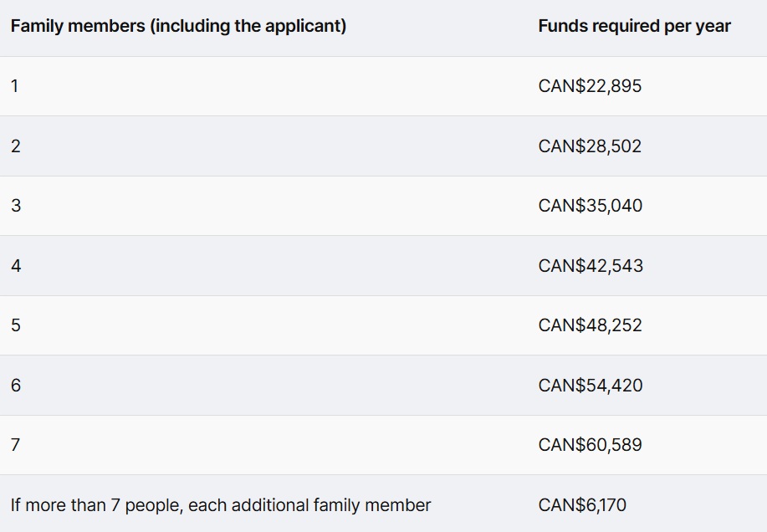Select family members cell showing 6

tap(16, 386)
